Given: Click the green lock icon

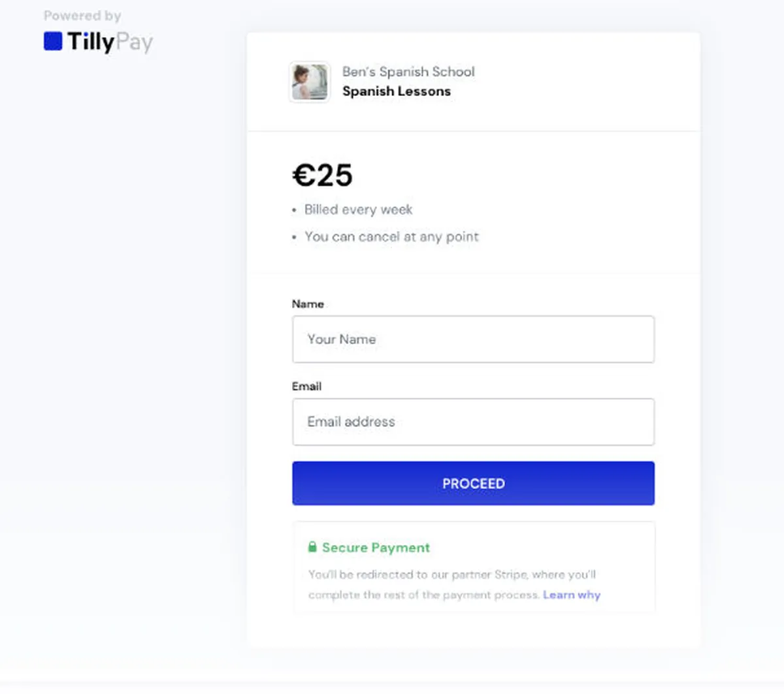Looking at the screenshot, I should (x=312, y=547).
